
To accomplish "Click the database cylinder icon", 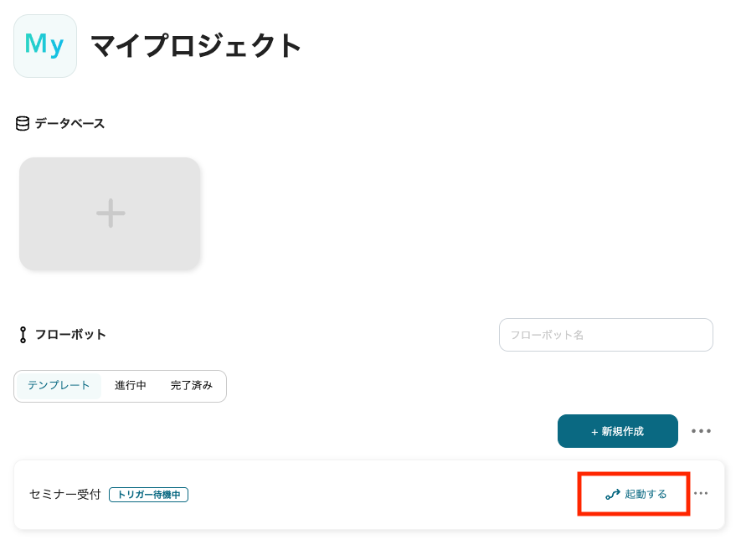I will [x=23, y=123].
